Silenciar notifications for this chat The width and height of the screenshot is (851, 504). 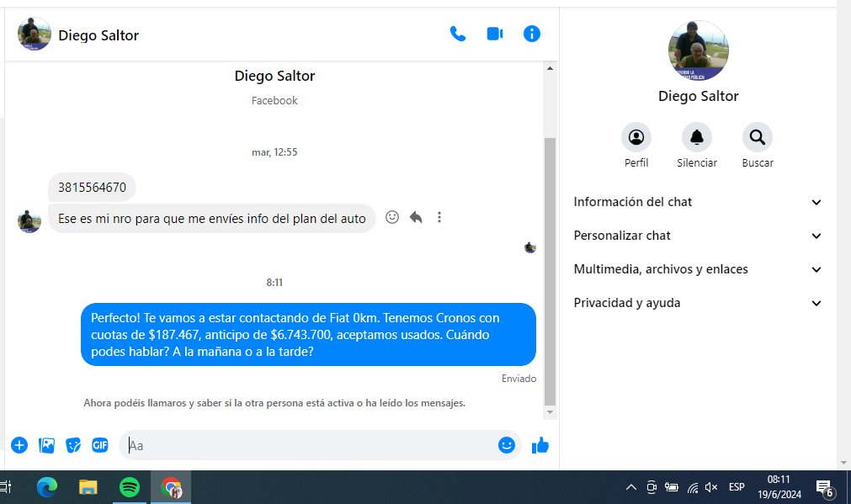[697, 137]
